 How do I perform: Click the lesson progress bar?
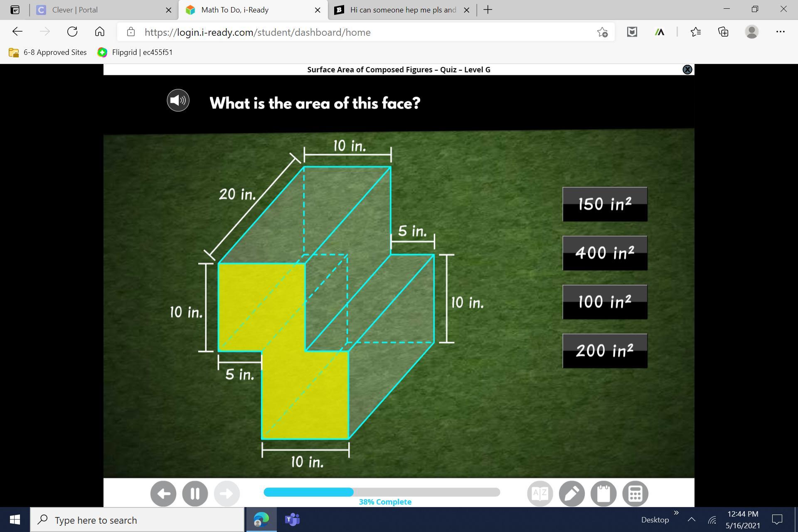coord(382,492)
